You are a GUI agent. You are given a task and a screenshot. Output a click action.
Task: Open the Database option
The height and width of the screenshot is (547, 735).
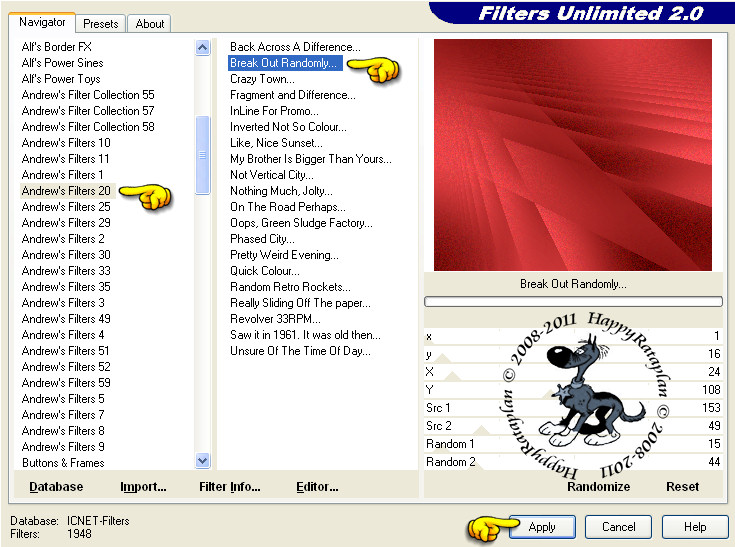click(x=56, y=487)
